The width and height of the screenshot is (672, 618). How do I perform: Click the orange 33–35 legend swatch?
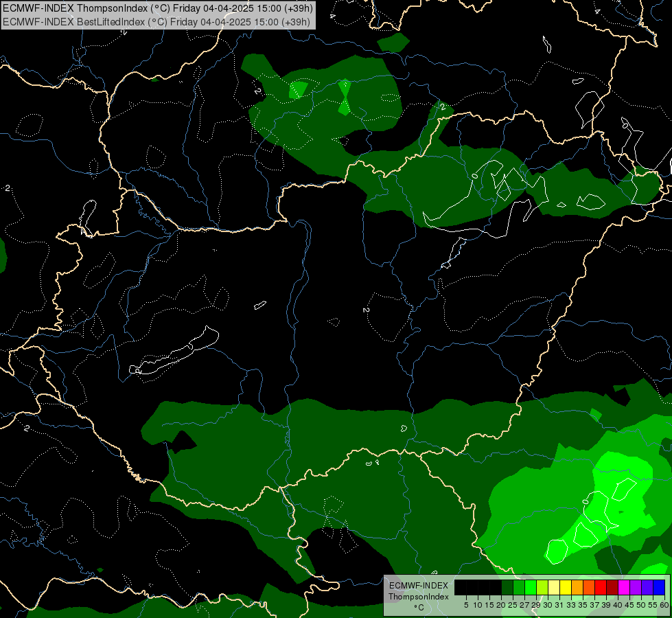[577, 588]
